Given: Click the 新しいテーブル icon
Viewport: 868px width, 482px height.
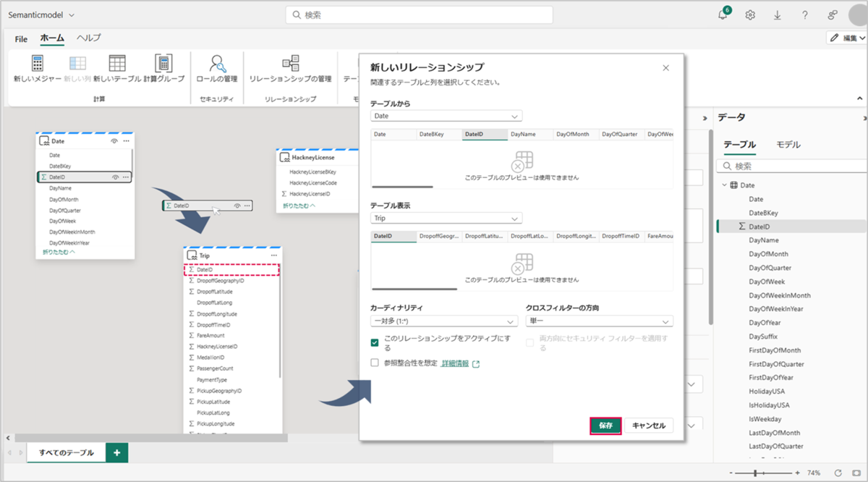Looking at the screenshot, I should coord(117,63).
